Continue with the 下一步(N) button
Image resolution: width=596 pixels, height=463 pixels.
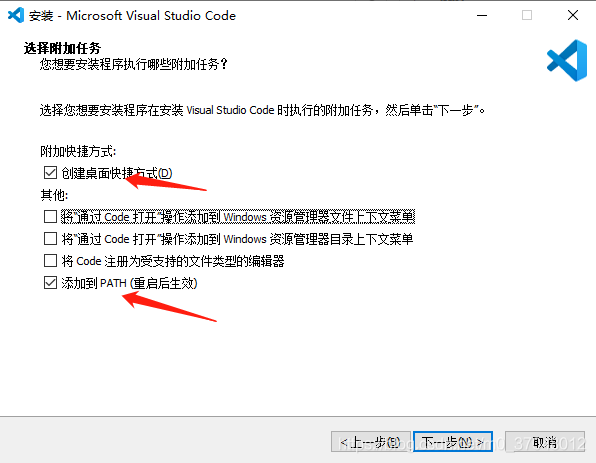click(453, 442)
